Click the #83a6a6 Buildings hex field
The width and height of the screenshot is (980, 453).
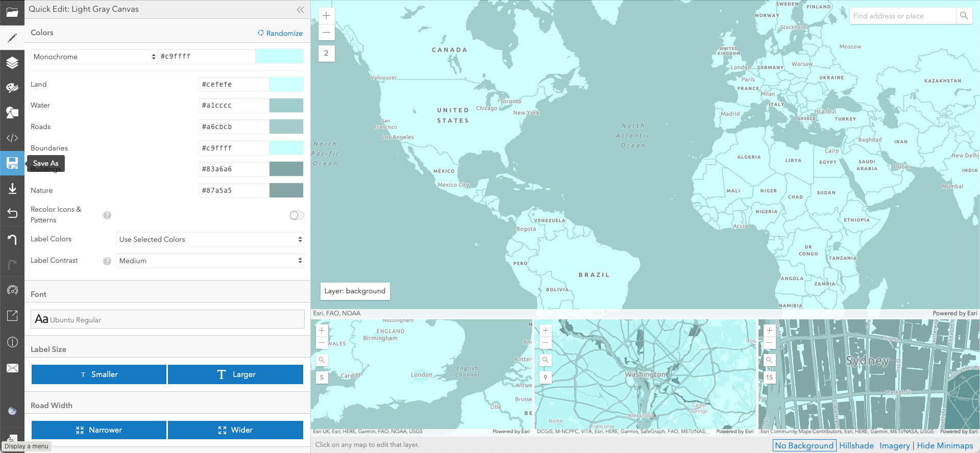pos(234,169)
